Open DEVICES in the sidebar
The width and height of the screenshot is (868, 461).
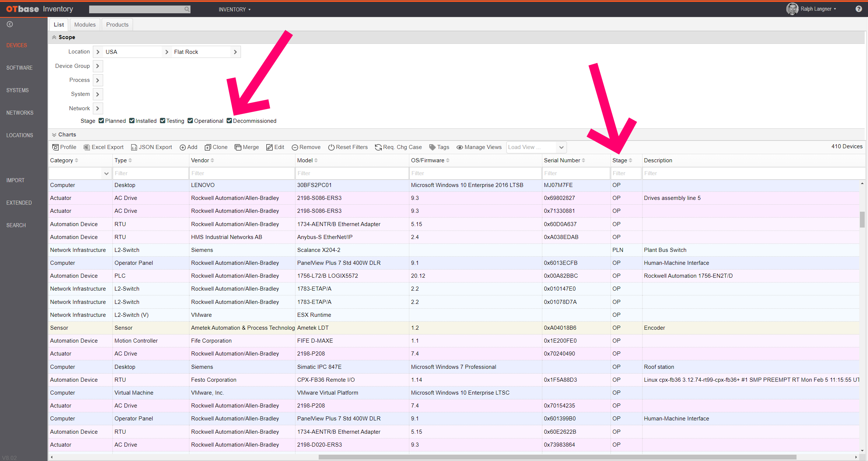pyautogui.click(x=17, y=45)
